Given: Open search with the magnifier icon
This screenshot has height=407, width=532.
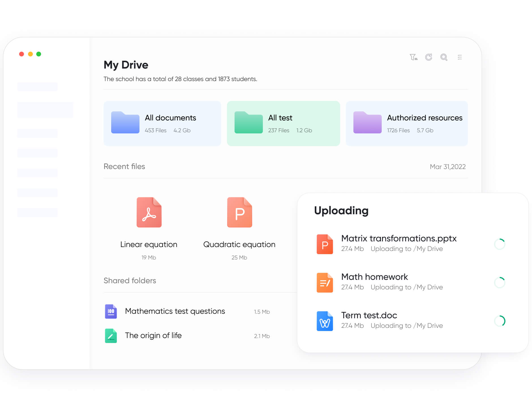Looking at the screenshot, I should pyautogui.click(x=444, y=57).
